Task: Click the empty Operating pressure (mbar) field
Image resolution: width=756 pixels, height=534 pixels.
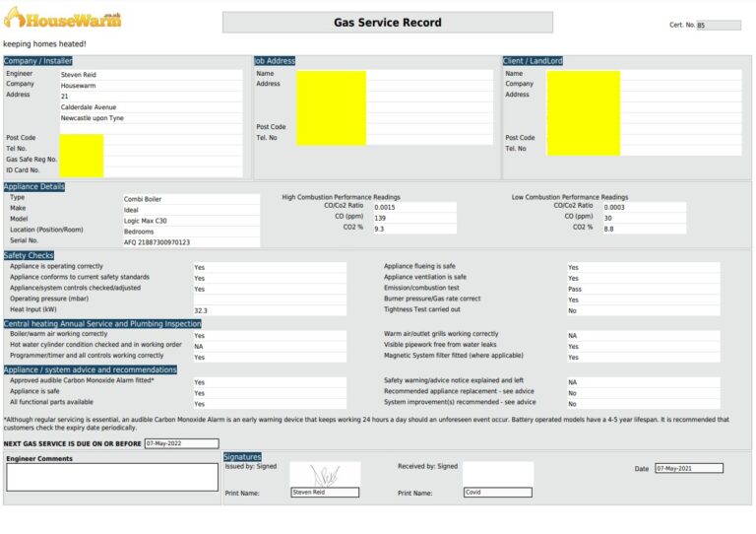Action: 270,300
